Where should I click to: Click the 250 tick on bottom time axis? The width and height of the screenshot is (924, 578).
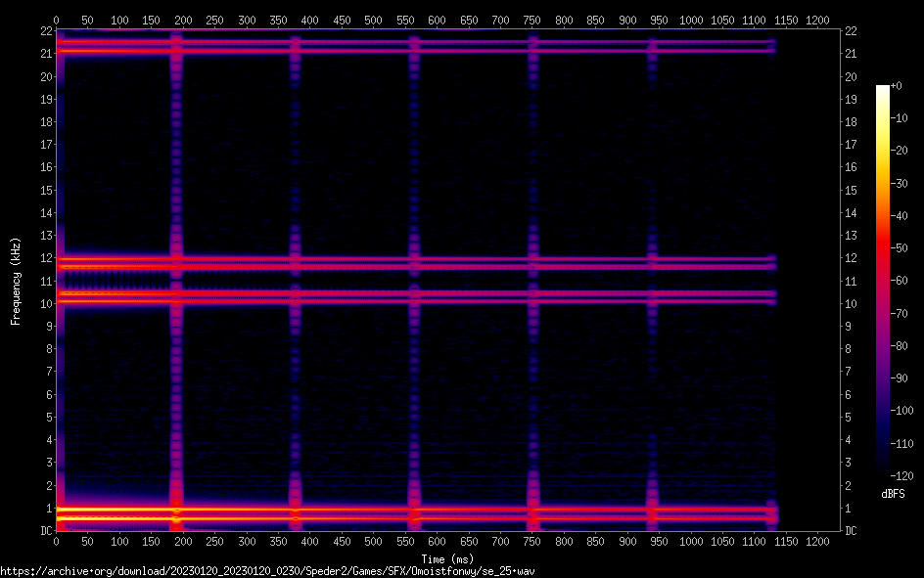tap(214, 542)
